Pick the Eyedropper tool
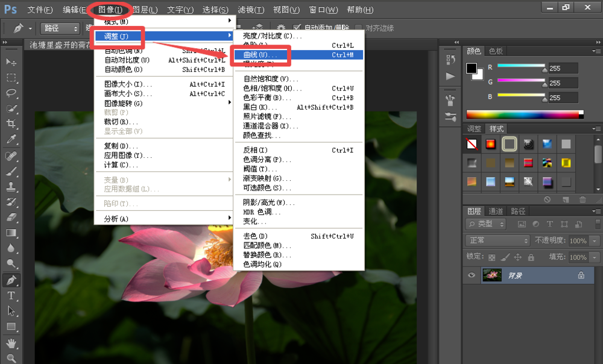This screenshot has height=364, width=603. pos(11,139)
